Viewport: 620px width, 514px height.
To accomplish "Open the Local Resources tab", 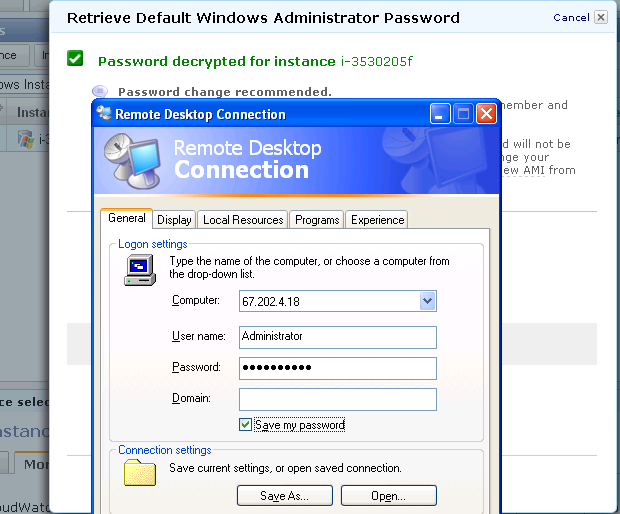I will (243, 220).
